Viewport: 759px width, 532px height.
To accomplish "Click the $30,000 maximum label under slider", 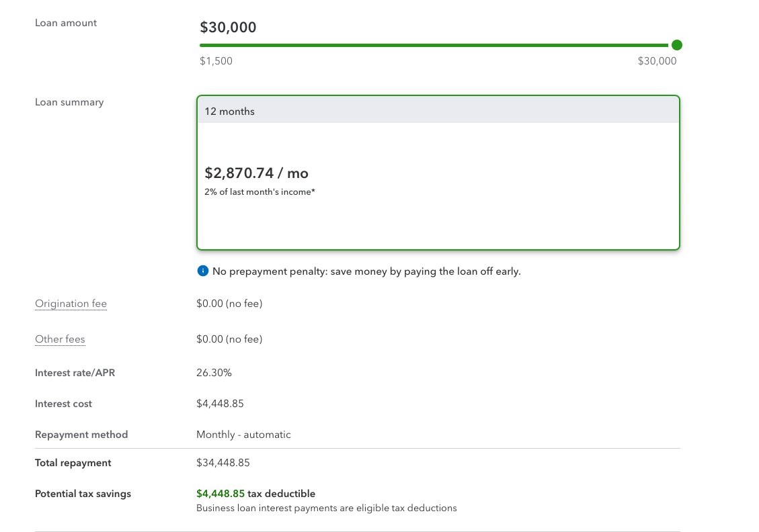I will [x=657, y=61].
